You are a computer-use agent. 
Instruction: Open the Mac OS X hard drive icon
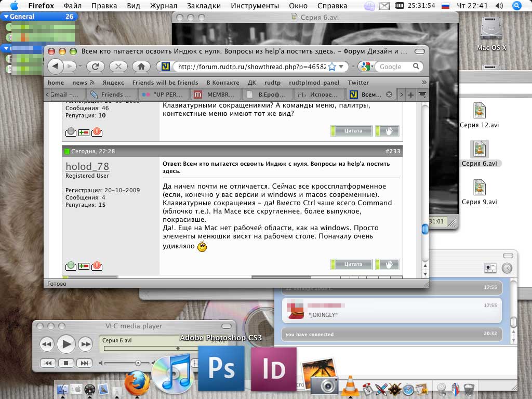click(x=491, y=29)
